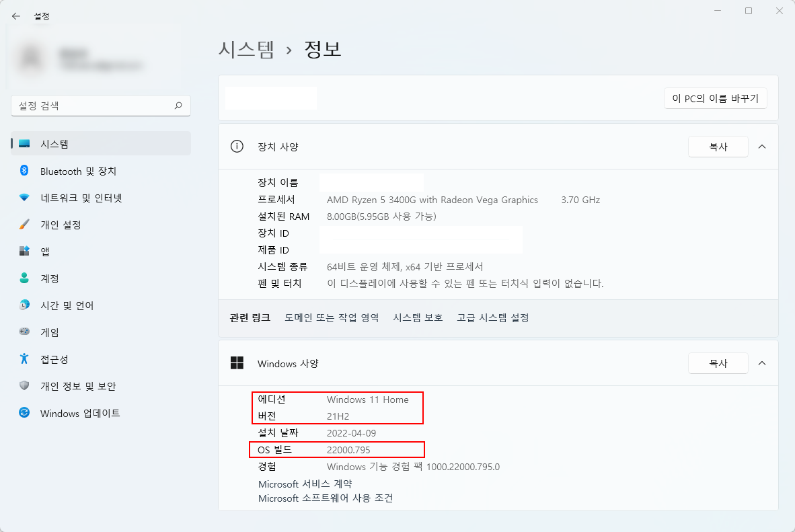The height and width of the screenshot is (532, 795).
Task: Open 고급 시스템 설정 link
Action: (x=493, y=317)
